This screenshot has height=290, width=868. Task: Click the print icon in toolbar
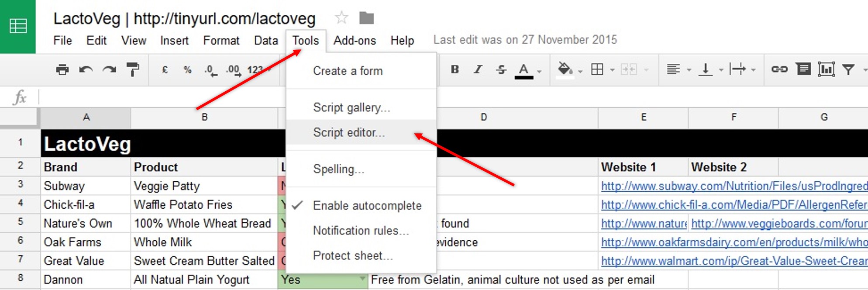coord(62,69)
